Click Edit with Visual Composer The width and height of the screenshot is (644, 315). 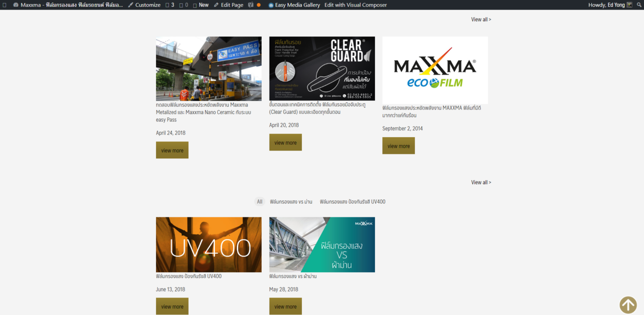coord(356,5)
